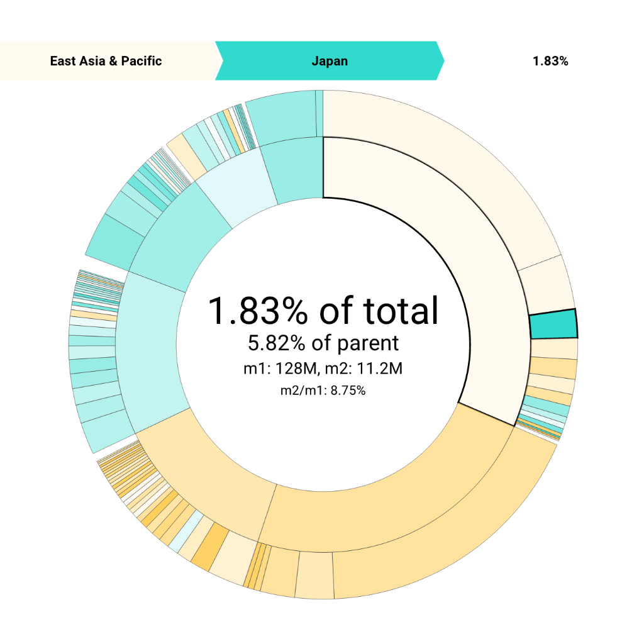The image size is (644, 644).
Task: Select the widest pale mint inner ring segment
Action: coord(151,352)
